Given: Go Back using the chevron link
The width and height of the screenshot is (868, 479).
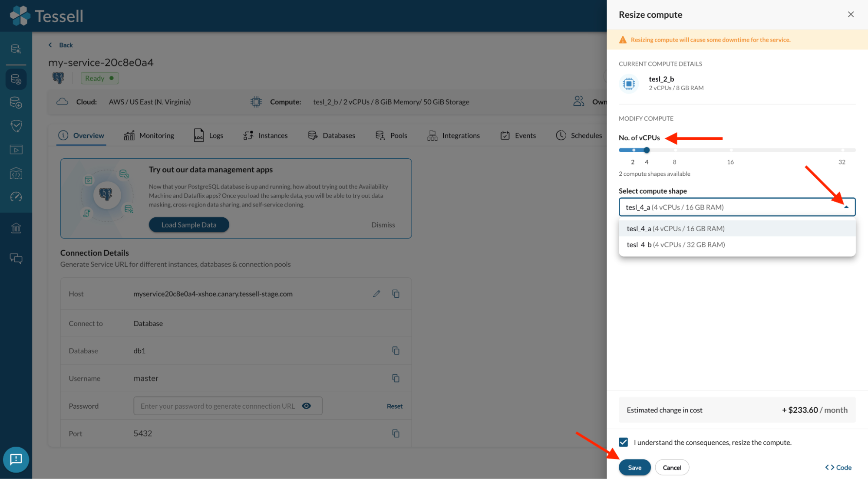Looking at the screenshot, I should (x=60, y=45).
